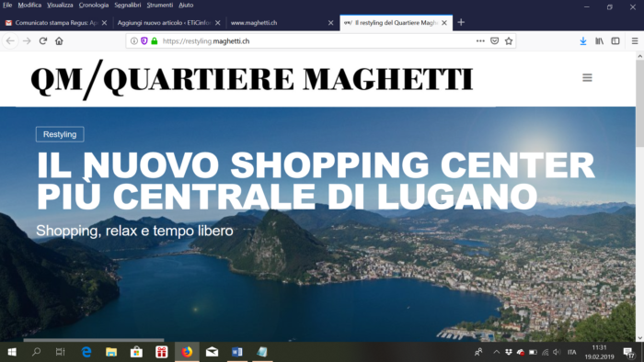Screen dimensions: 644x362
Task: Go to Firefox home page
Action: tap(59, 41)
